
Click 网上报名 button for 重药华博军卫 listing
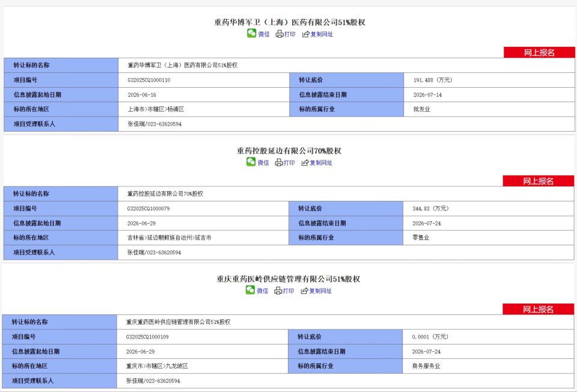point(539,52)
